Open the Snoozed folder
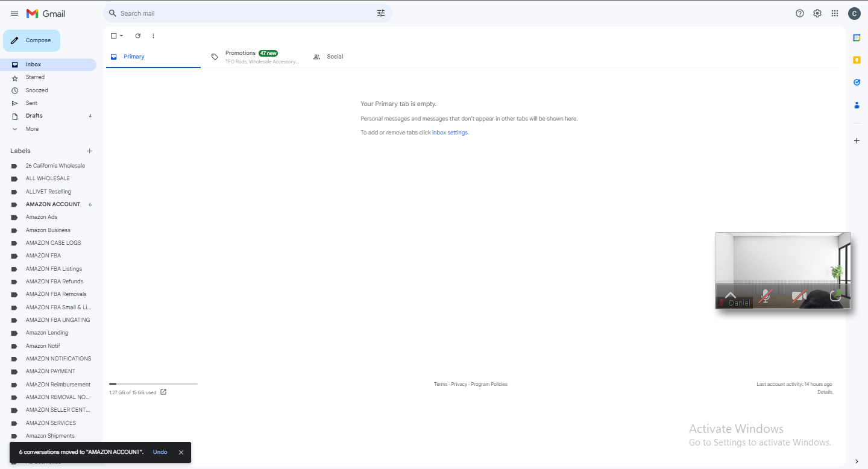This screenshot has height=469, width=868. (48, 90)
